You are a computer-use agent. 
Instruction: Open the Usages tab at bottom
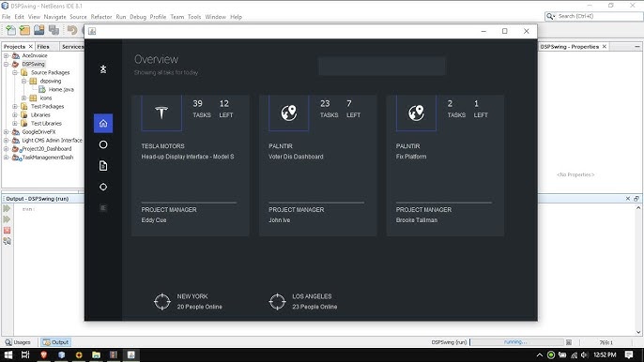pyautogui.click(x=18, y=342)
